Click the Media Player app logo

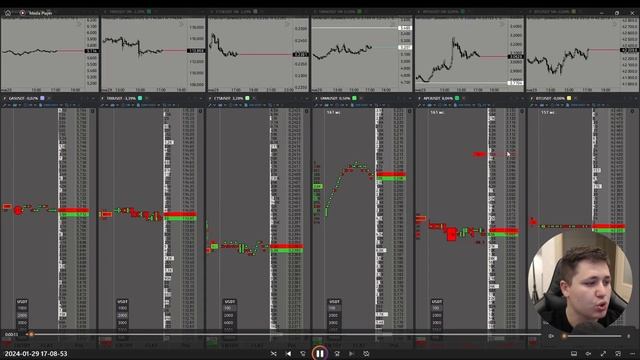pos(22,13)
